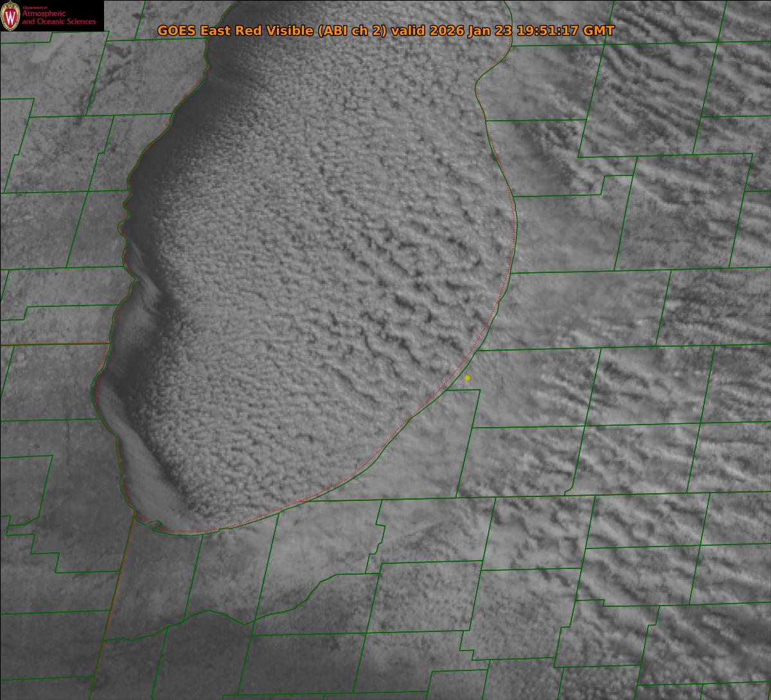Viewport: 771px width, 700px height.
Task: Select the 'GOES East Red Visible' title
Action: 235,31
